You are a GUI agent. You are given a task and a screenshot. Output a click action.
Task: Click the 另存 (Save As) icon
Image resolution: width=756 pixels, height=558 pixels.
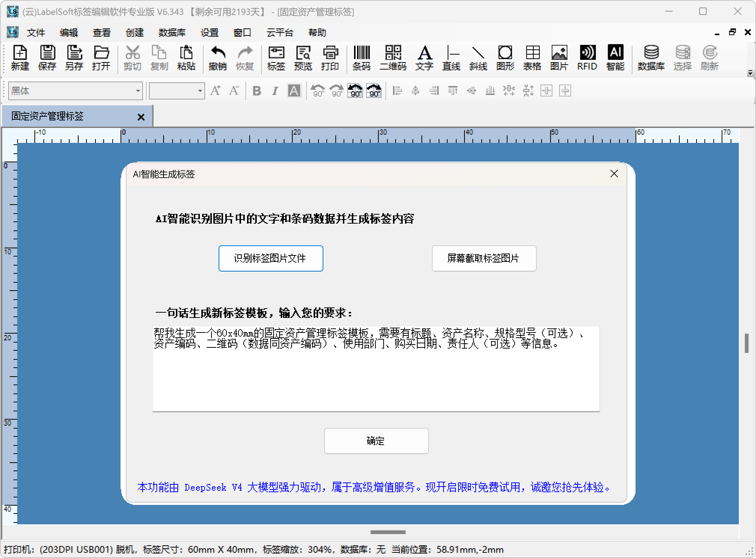pos(74,58)
